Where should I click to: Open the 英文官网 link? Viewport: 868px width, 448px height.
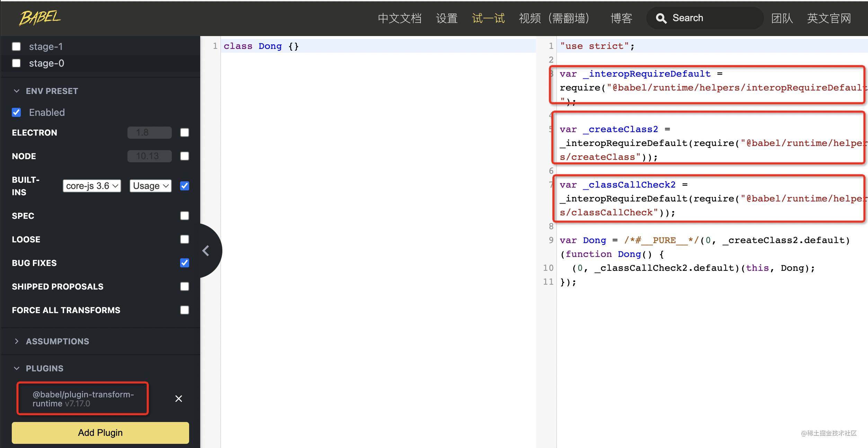(829, 18)
